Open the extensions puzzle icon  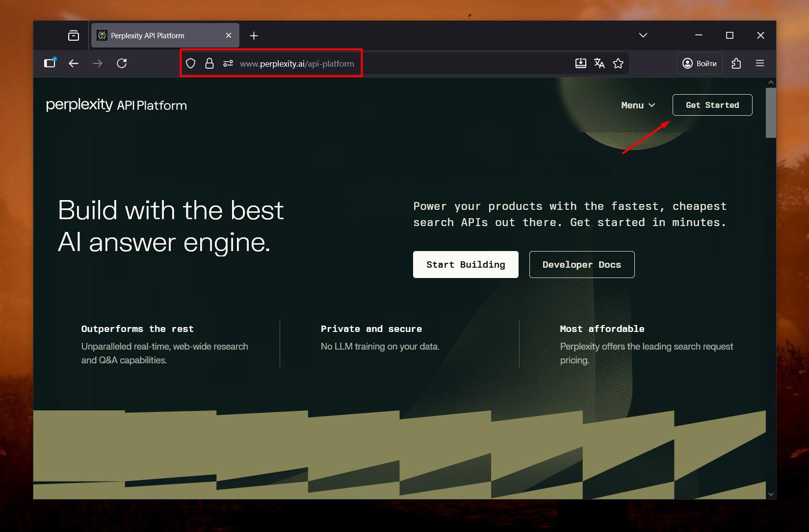(736, 63)
